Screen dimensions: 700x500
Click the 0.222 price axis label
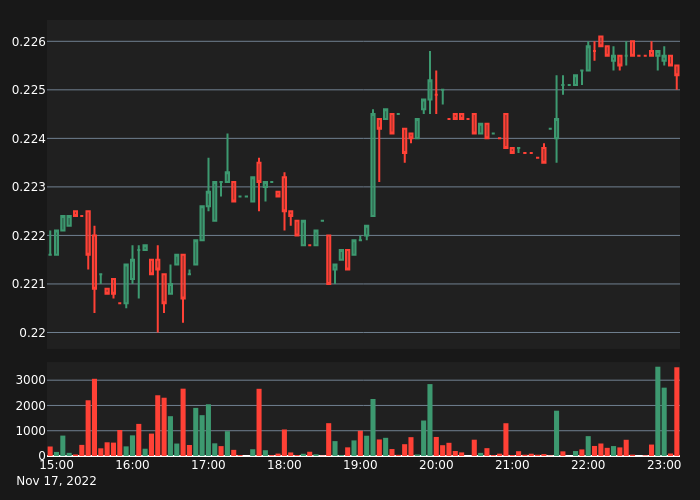tap(29, 235)
